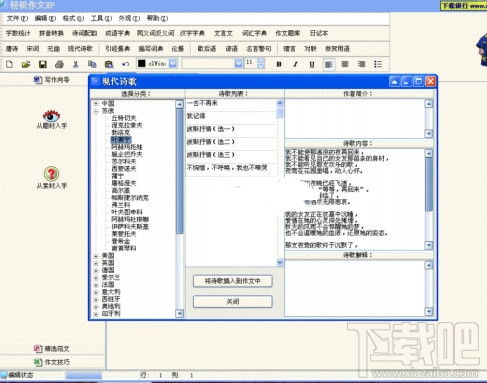Select the poem 波斯抒情(选二)

click(210, 142)
